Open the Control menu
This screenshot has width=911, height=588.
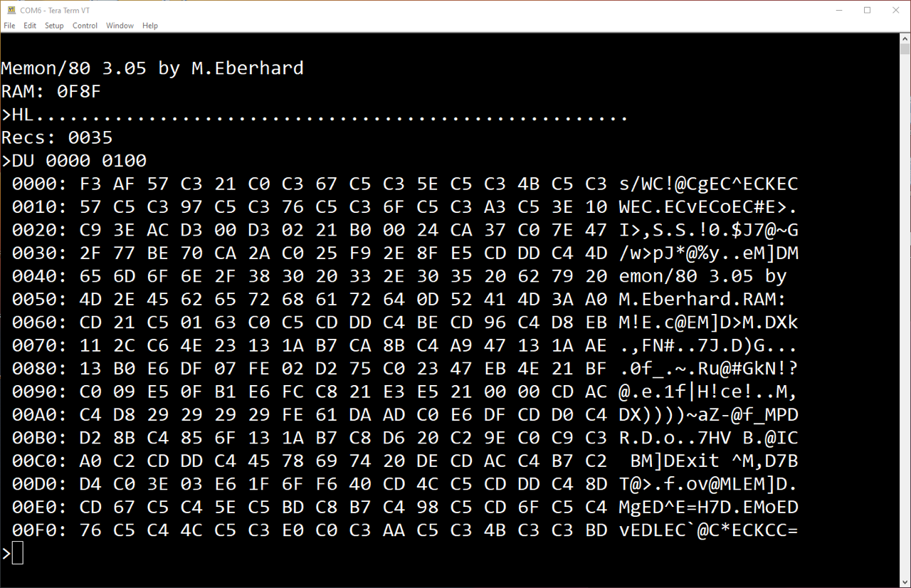[85, 26]
